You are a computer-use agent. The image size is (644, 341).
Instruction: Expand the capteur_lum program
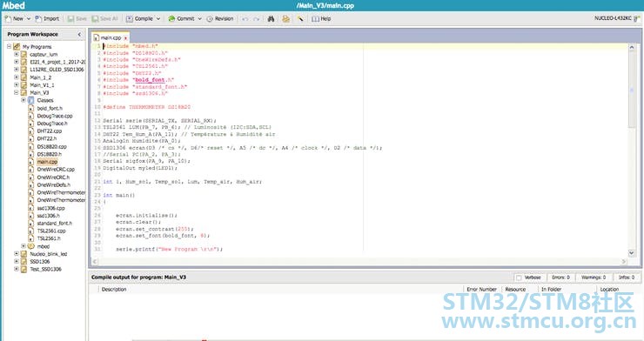17,54
